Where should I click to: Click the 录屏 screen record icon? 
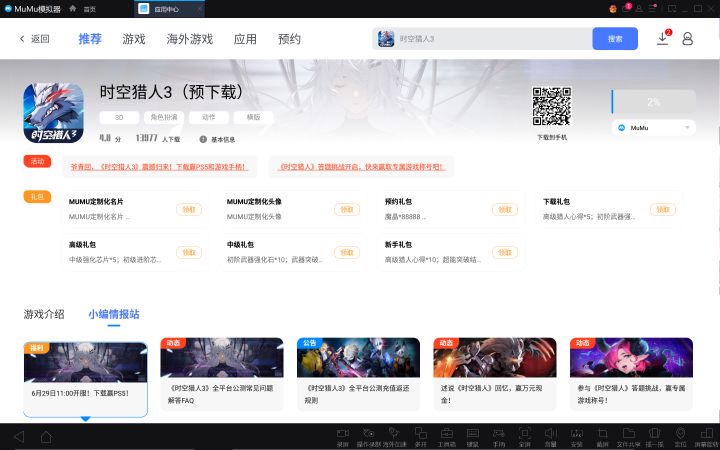[x=343, y=433]
